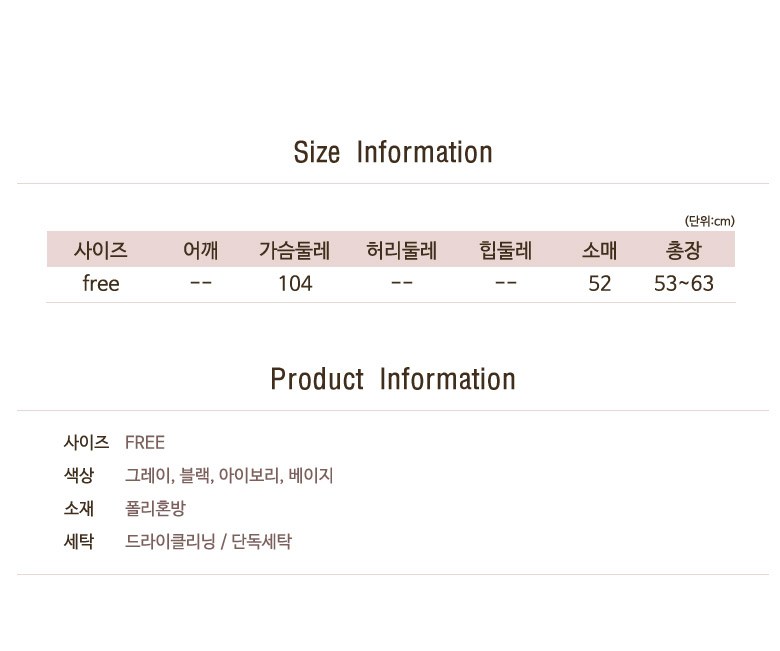Viewport: 780px width, 651px height.
Task: Click the 색상 label
Action: tap(79, 475)
